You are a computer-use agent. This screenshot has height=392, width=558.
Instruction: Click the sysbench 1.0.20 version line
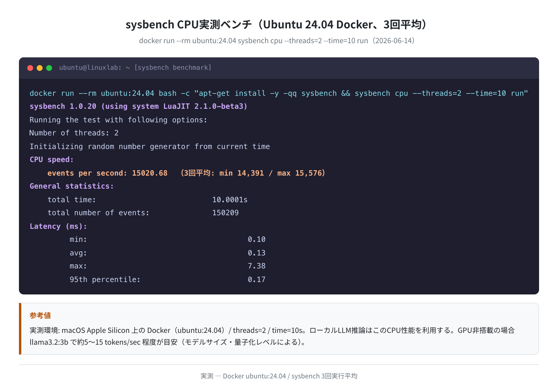click(x=138, y=106)
